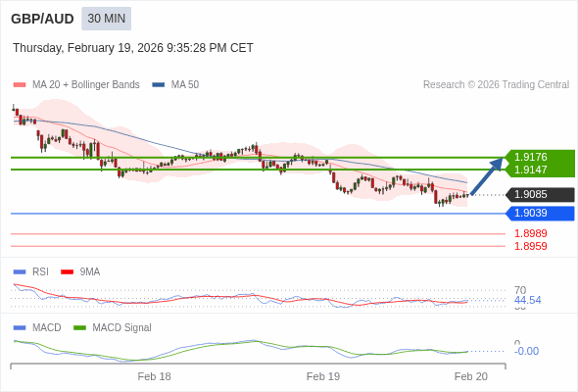Screen dimensions: 578x392
Task: Click the MACD Signal legend label
Action: click(122, 328)
